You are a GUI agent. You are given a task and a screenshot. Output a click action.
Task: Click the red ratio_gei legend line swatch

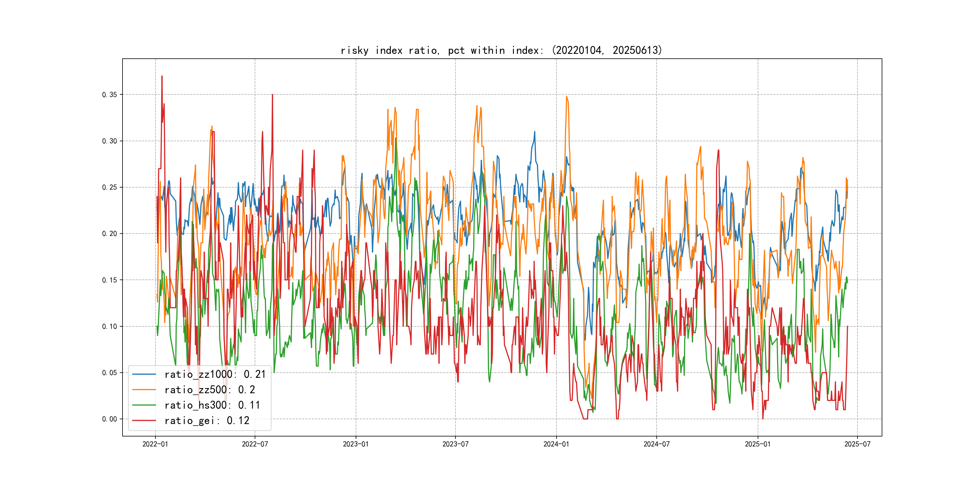click(144, 421)
